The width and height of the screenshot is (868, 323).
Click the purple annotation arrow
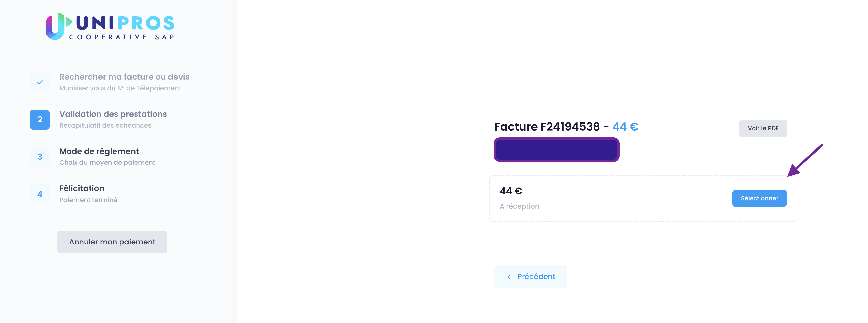[x=805, y=160]
